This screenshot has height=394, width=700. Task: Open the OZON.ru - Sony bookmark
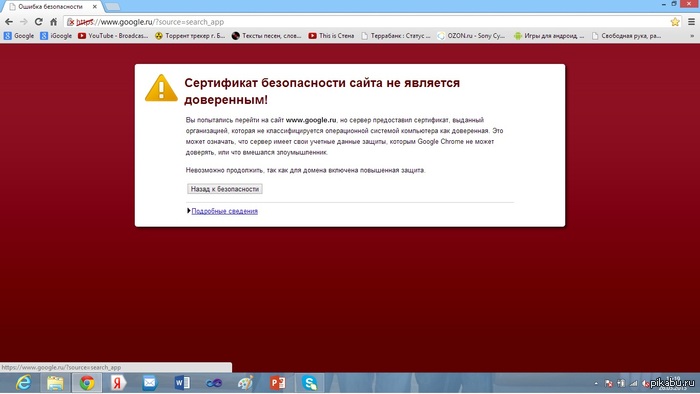471,36
